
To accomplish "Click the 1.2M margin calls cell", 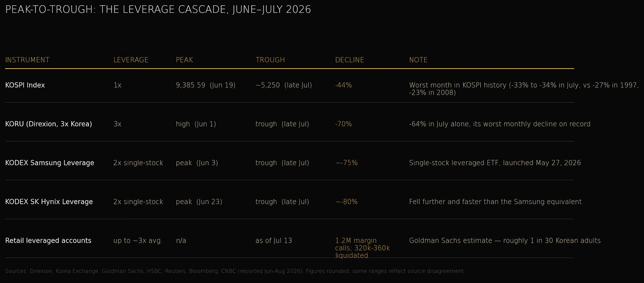I will [x=363, y=248].
